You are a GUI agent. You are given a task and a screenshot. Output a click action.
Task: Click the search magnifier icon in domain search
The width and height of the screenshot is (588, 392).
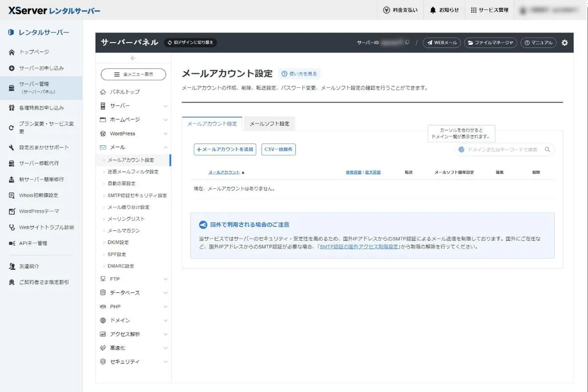point(547,150)
